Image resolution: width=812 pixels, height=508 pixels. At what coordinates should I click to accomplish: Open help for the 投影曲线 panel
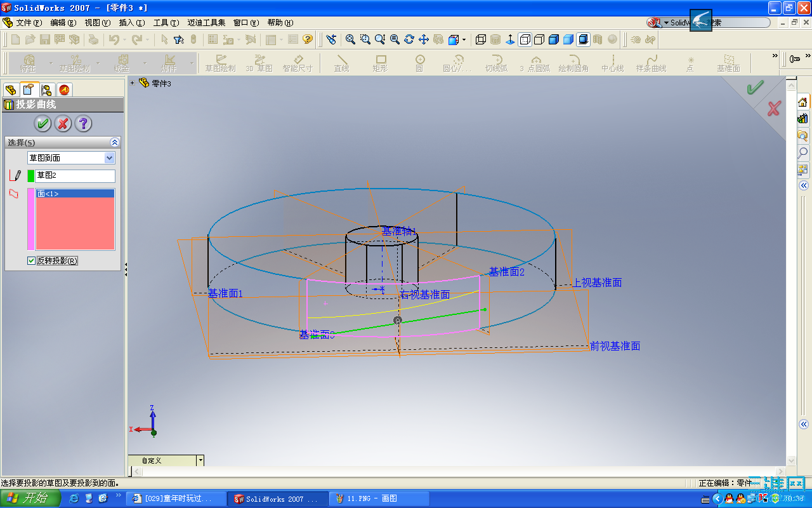tap(83, 123)
